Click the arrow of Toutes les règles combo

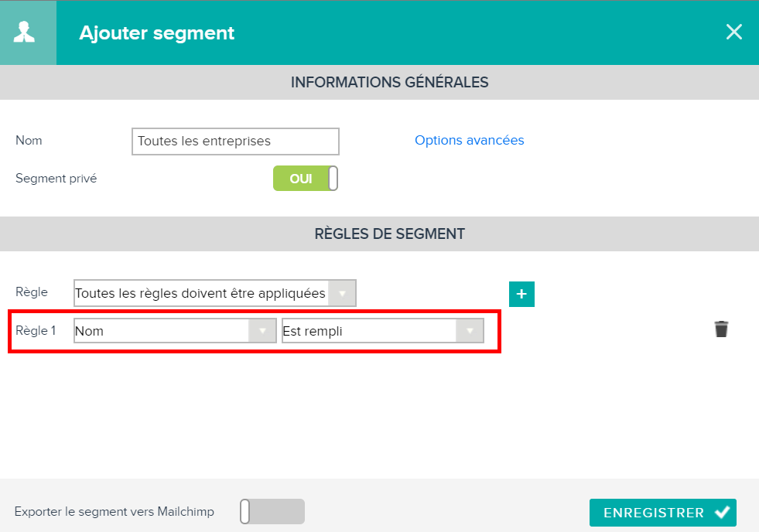[x=342, y=293]
